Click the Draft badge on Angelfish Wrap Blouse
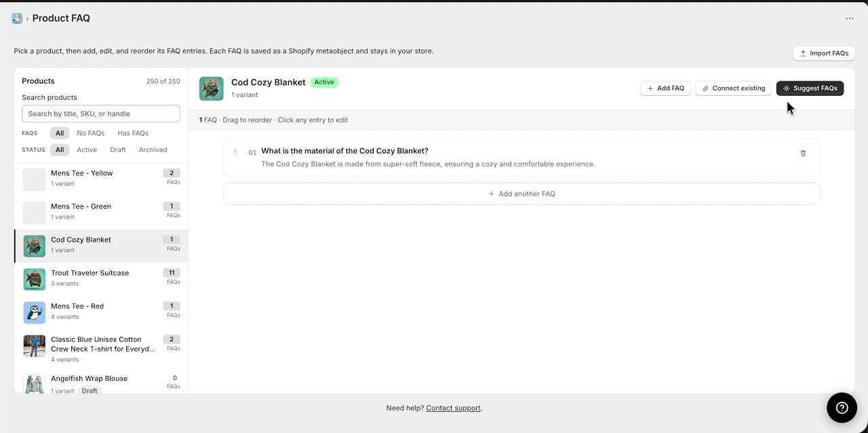This screenshot has width=868, height=433. tap(90, 391)
